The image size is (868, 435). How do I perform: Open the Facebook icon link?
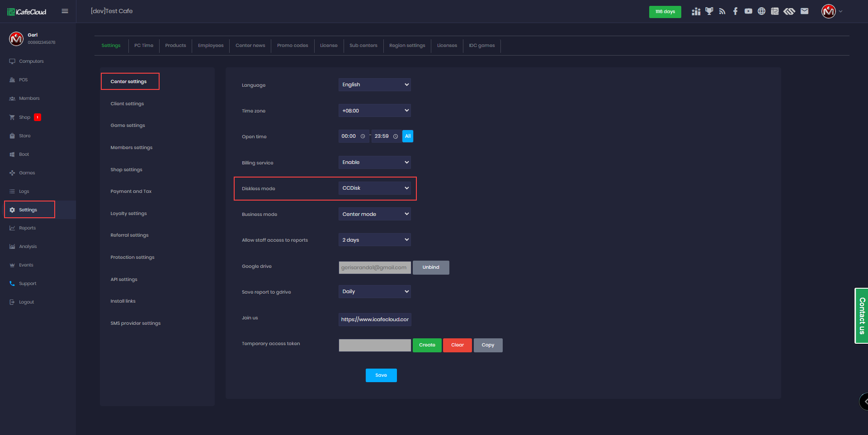[x=735, y=11]
